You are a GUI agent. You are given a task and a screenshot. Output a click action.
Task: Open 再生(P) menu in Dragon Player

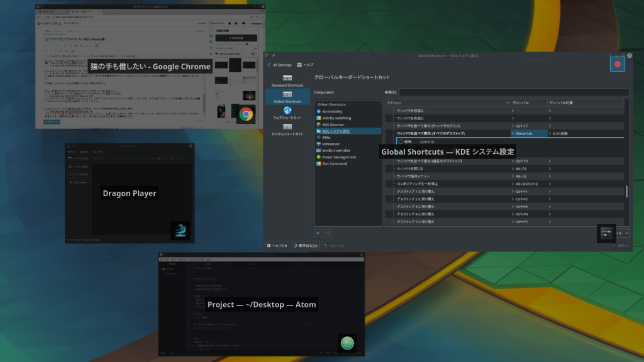coord(72,152)
